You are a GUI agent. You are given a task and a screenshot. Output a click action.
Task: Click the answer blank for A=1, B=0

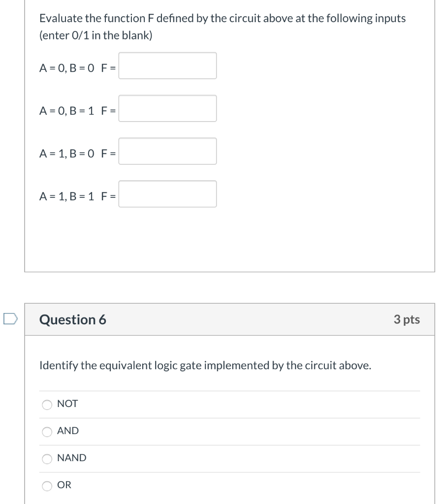(167, 151)
